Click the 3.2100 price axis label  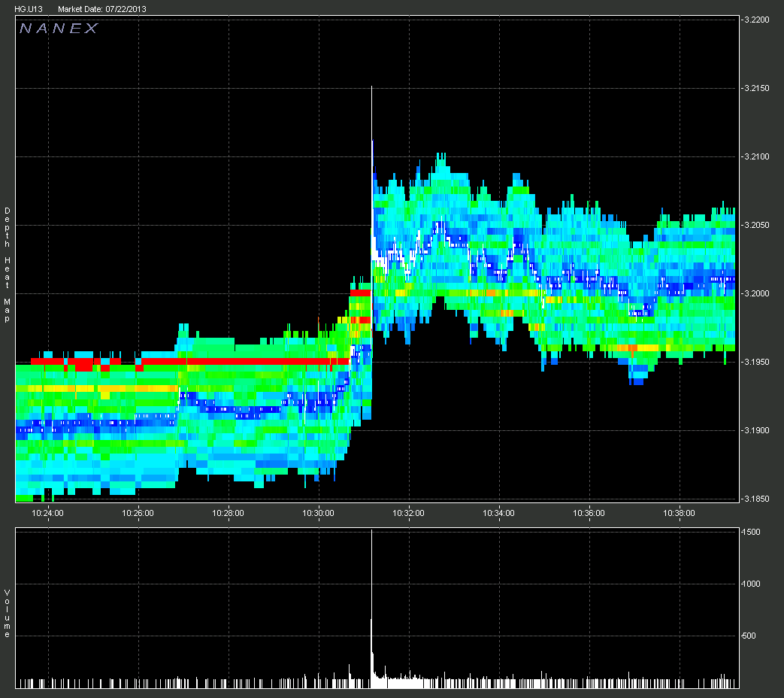tap(756, 156)
